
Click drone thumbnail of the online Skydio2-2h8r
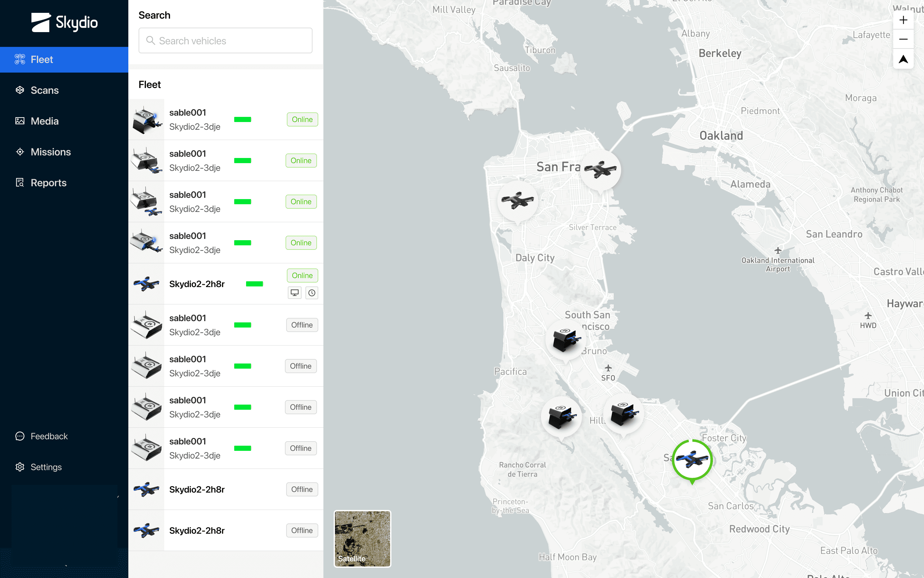point(146,284)
